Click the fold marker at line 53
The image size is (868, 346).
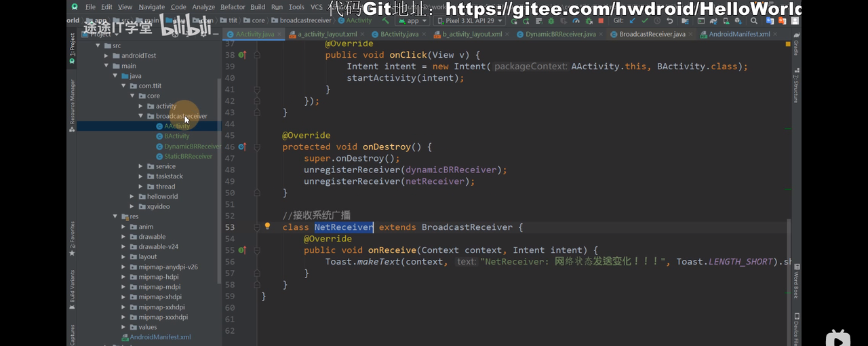pyautogui.click(x=257, y=227)
